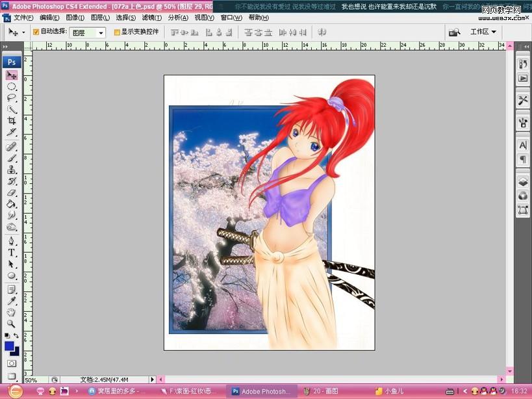Select the Crop tool
This screenshot has height=399, width=532.
coord(12,120)
